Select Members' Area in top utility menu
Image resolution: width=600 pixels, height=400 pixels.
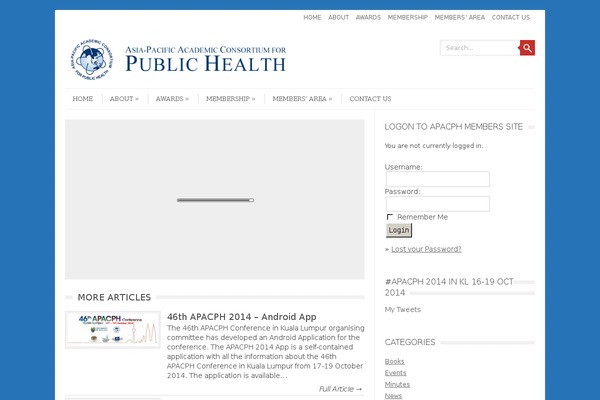point(460,17)
